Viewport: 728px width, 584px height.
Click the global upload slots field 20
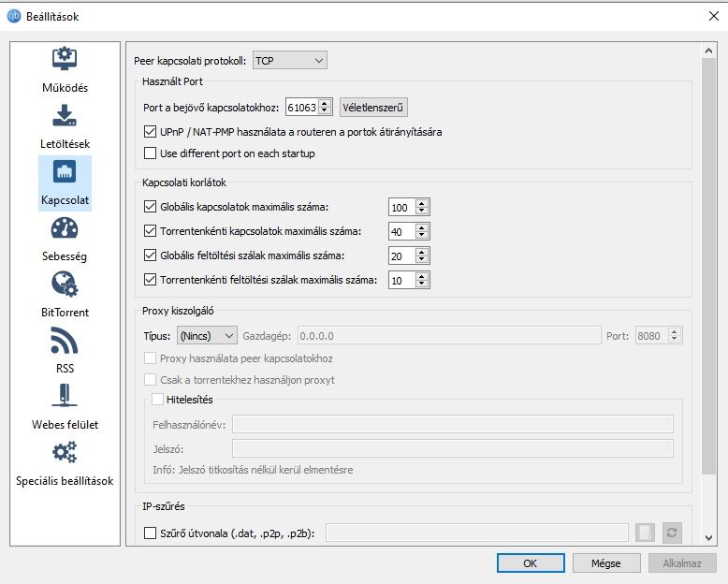(x=402, y=255)
